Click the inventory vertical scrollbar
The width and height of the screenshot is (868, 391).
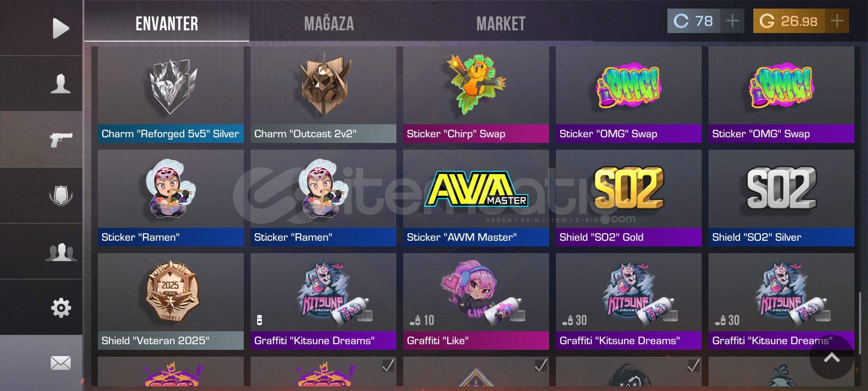[x=860, y=323]
